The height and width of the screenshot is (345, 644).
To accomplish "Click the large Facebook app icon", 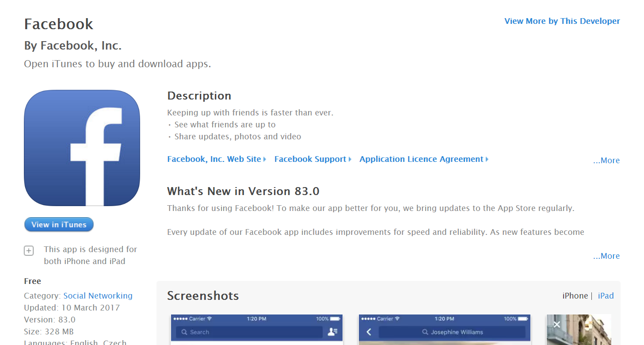I will pos(82,148).
